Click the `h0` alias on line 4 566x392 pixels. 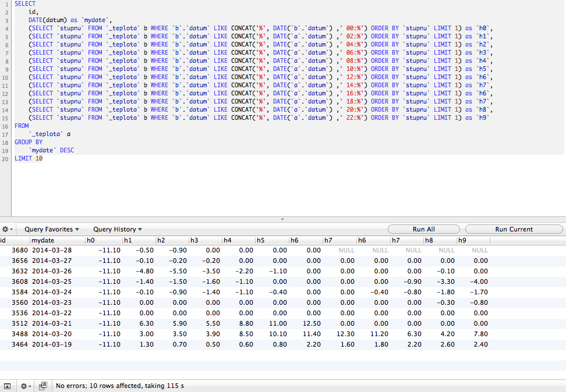[483, 28]
